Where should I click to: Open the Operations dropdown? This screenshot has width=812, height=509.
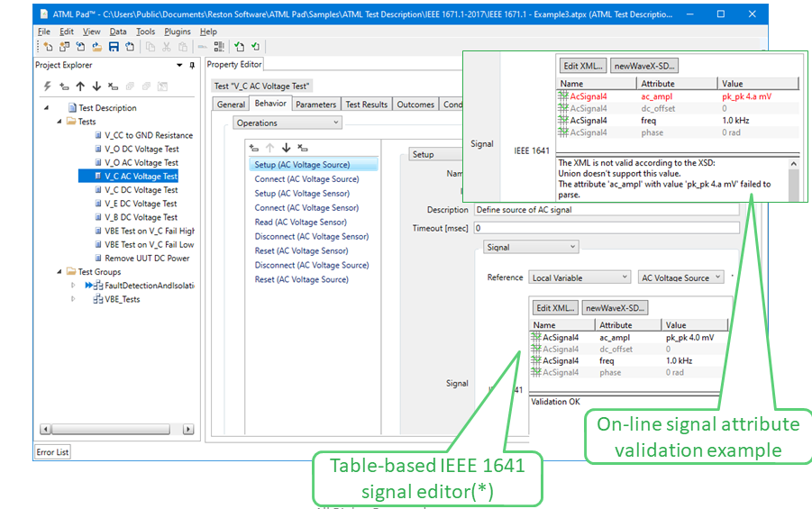287,123
